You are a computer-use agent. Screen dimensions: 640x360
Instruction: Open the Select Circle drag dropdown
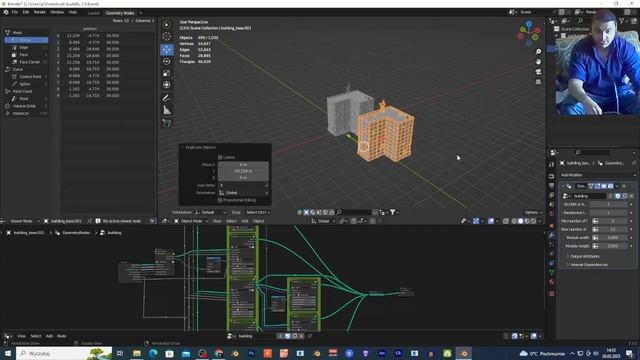click(x=258, y=212)
